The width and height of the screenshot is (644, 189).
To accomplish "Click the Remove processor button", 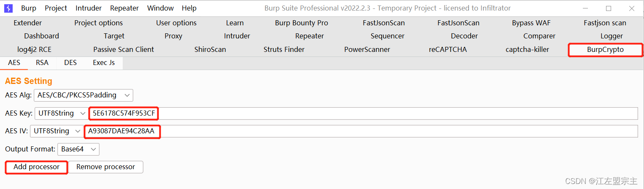I will coord(106,167).
